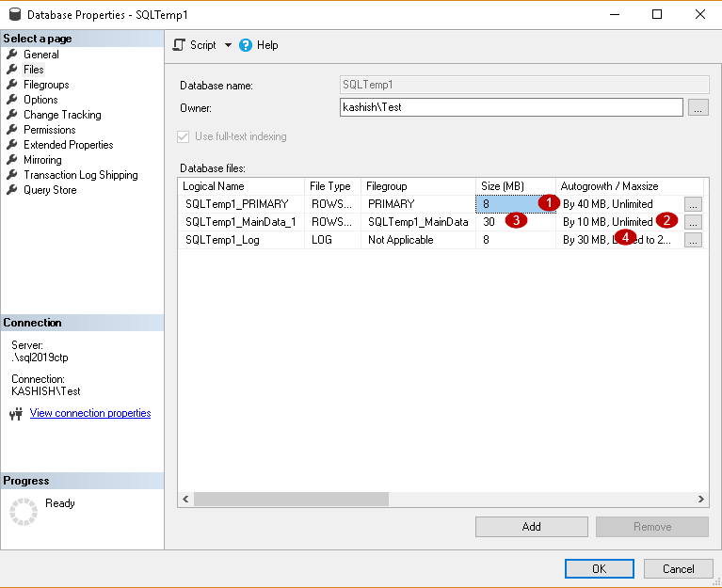The width and height of the screenshot is (722, 588).
Task: Go to Transaction Log Shipping page
Action: click(81, 175)
